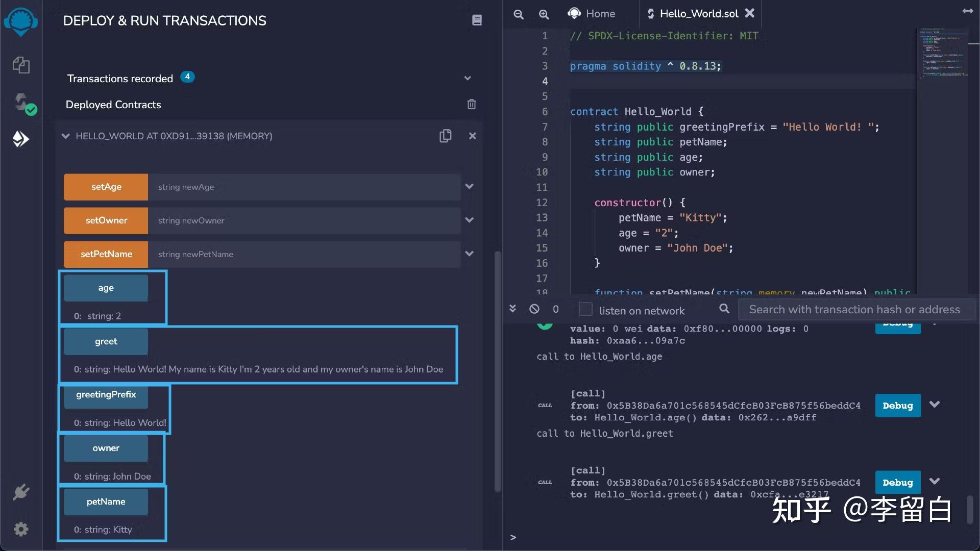Open the Solidity compiler plugin icon
Viewport: 980px width, 551px height.
coord(21,102)
